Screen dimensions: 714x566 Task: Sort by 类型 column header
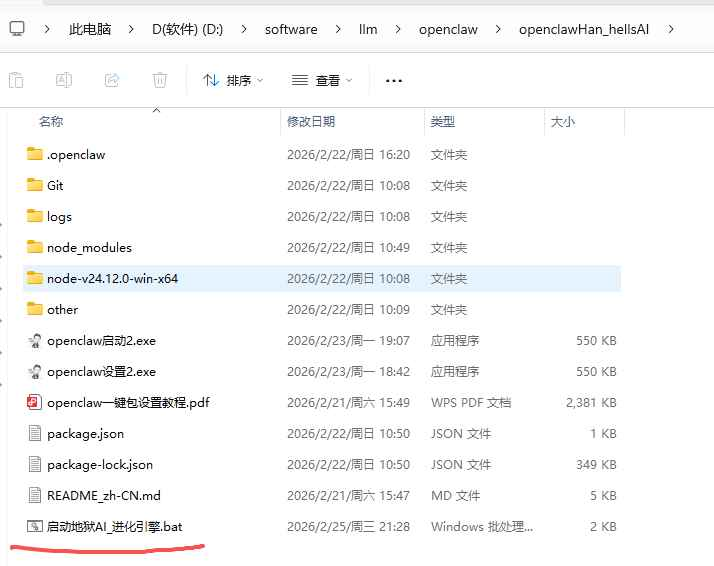click(443, 121)
